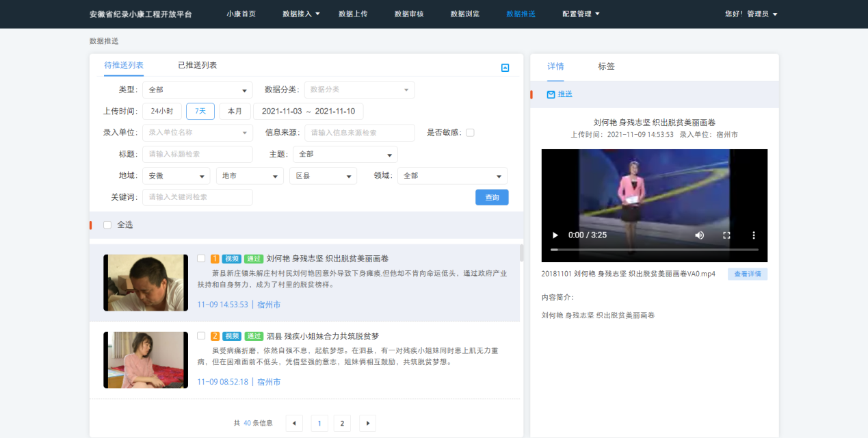
Task: Open thumbnail of 泗县 残疾小姐妹 item
Action: [x=146, y=360]
